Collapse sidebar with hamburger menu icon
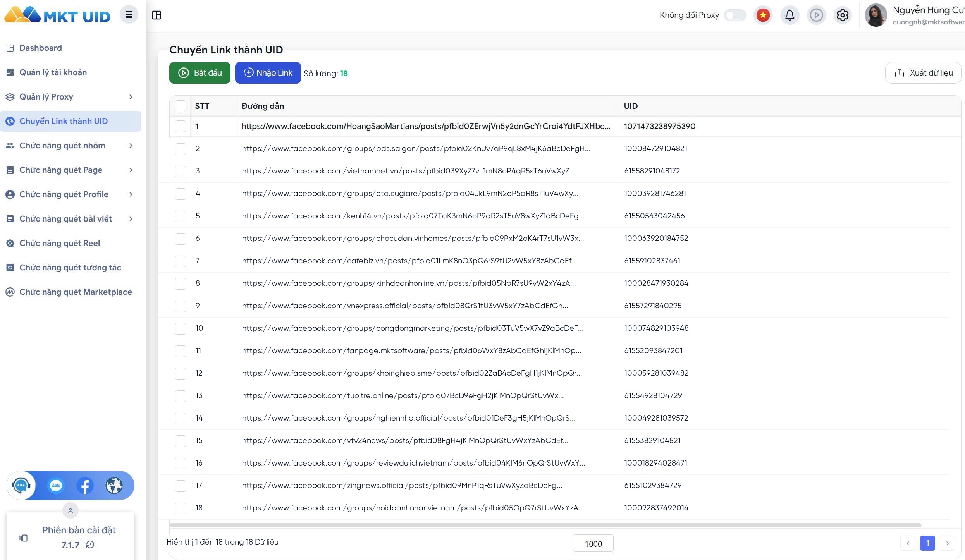The image size is (965, 560). pyautogui.click(x=129, y=15)
